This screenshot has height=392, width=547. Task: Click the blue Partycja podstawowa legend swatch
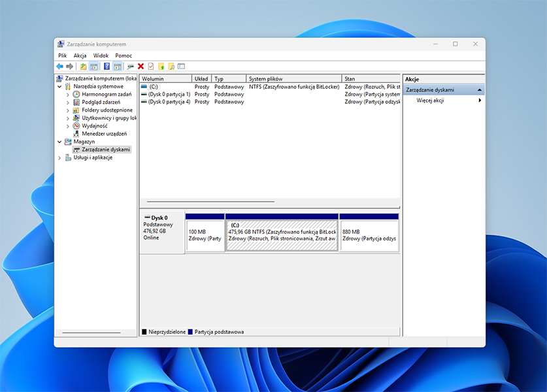(190, 332)
